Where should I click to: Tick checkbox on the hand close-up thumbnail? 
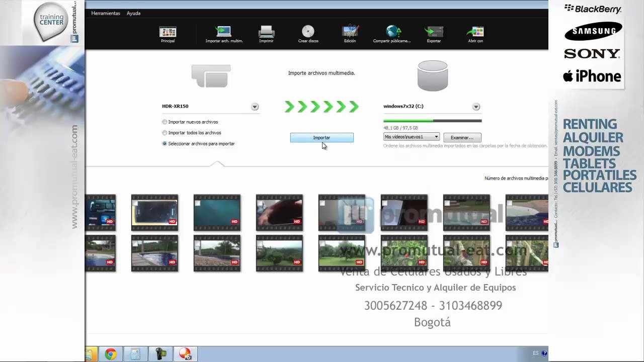tap(260, 203)
